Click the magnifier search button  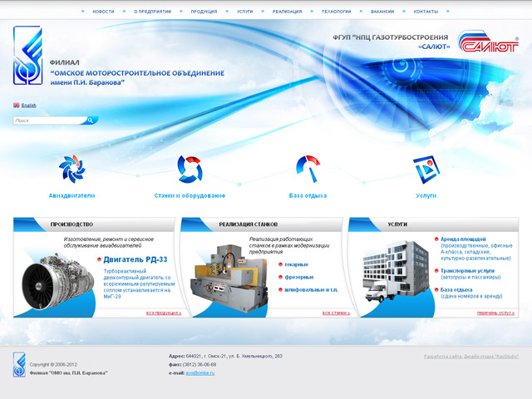pyautogui.click(x=91, y=121)
